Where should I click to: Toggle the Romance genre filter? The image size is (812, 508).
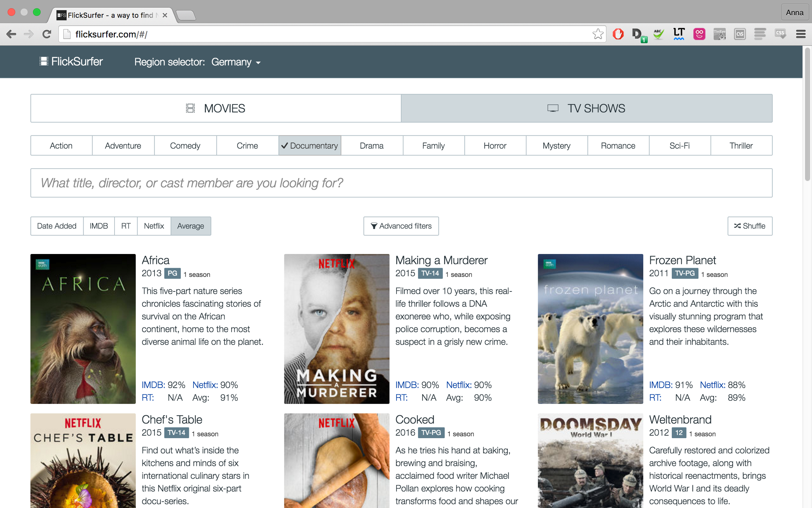coord(618,146)
